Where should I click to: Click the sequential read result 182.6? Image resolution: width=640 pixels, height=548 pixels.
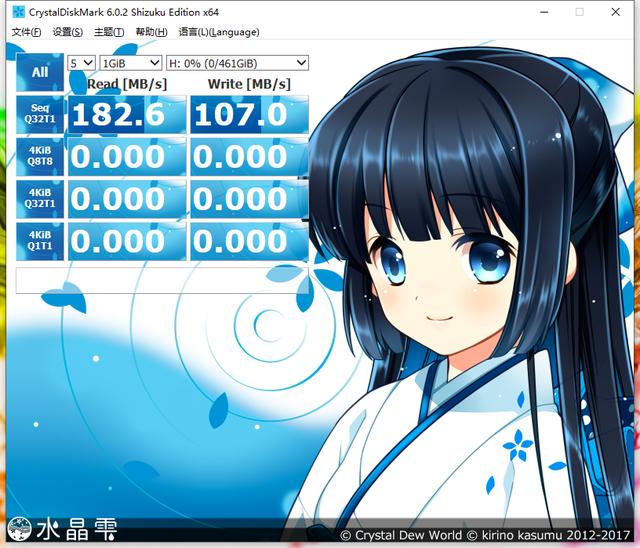pos(127,115)
